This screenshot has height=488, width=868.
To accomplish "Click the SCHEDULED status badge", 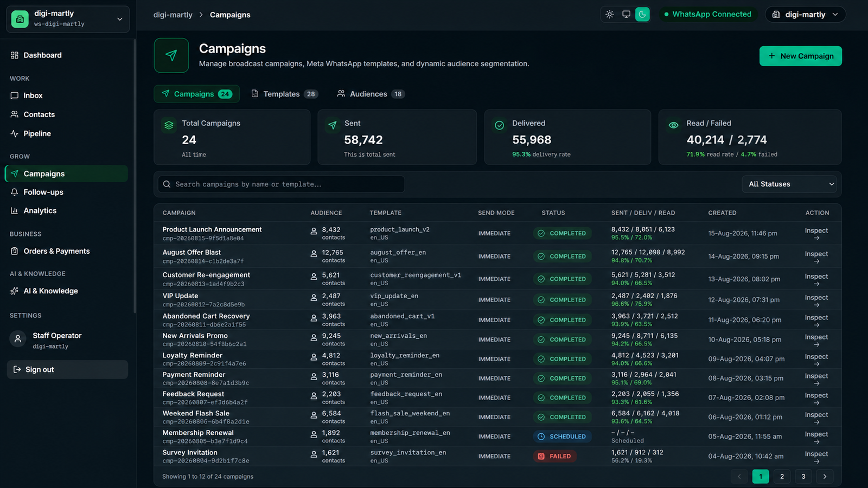I will point(562,436).
